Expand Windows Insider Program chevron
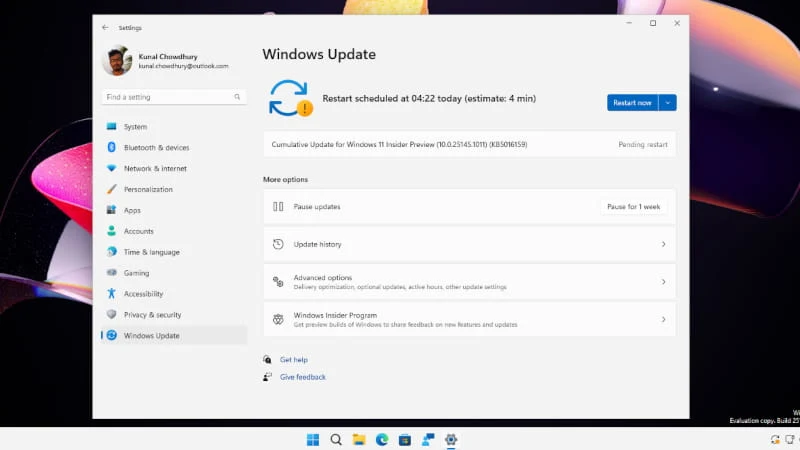The width and height of the screenshot is (800, 450). click(663, 319)
